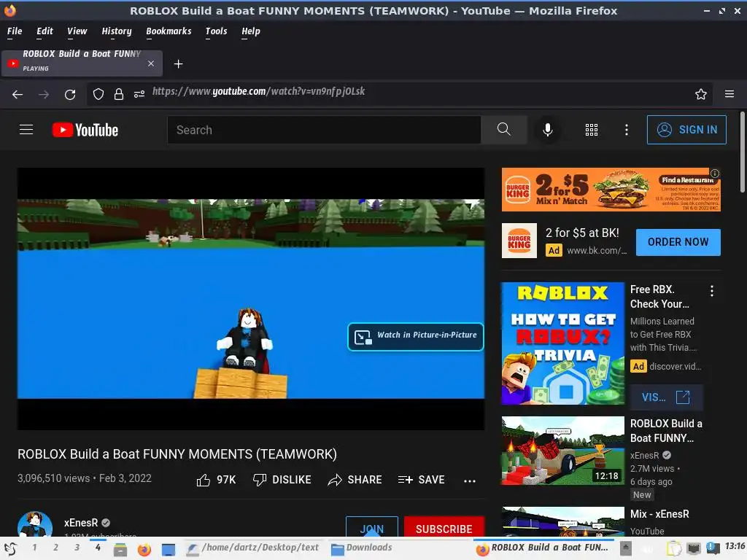
Task: Click the video player area
Action: [x=251, y=298]
